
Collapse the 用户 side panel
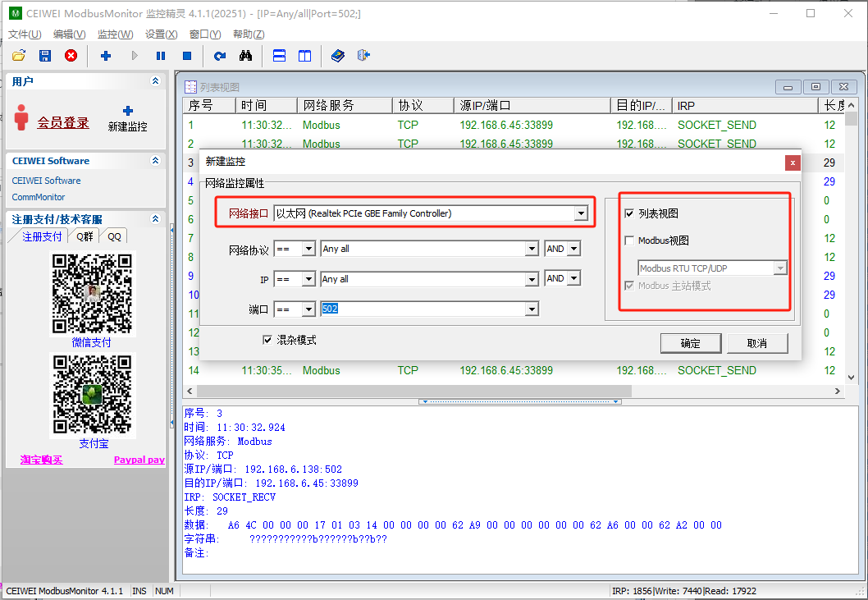pos(155,81)
